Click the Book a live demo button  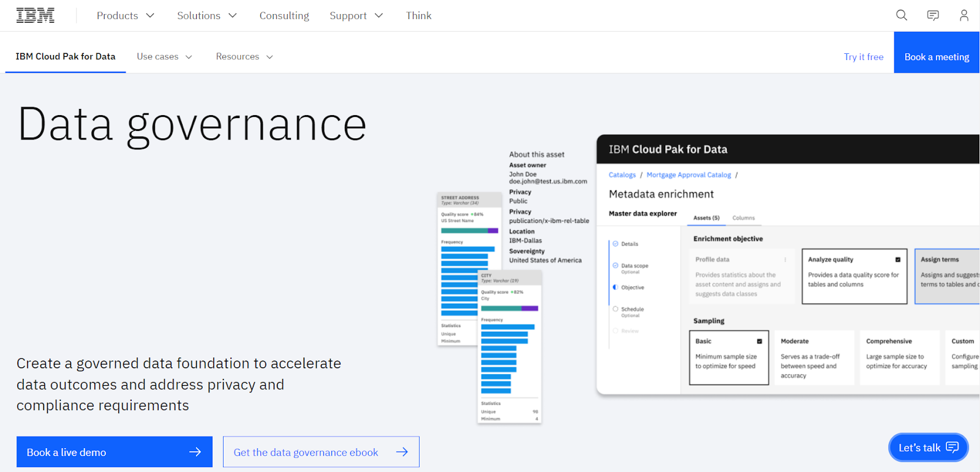tap(115, 452)
